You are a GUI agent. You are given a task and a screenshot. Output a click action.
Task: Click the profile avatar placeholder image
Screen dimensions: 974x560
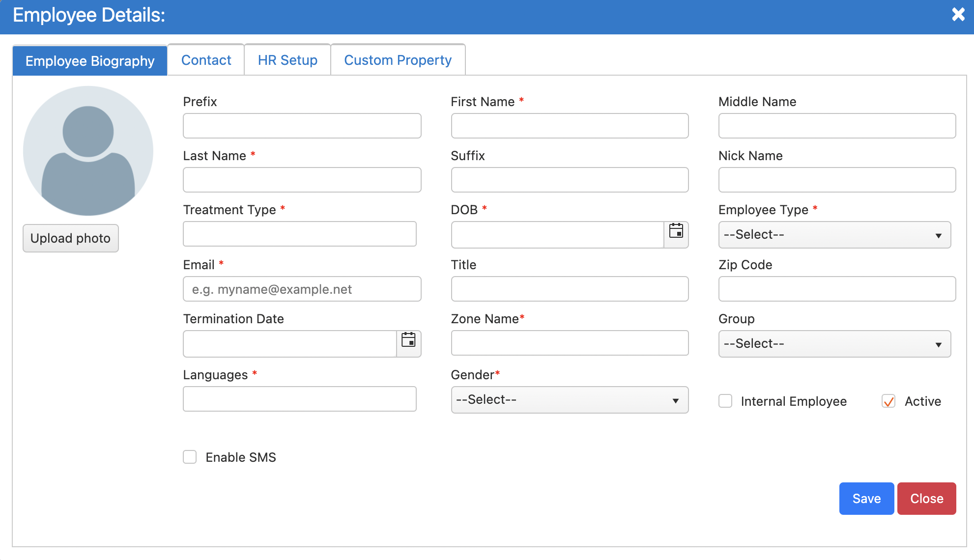88,151
